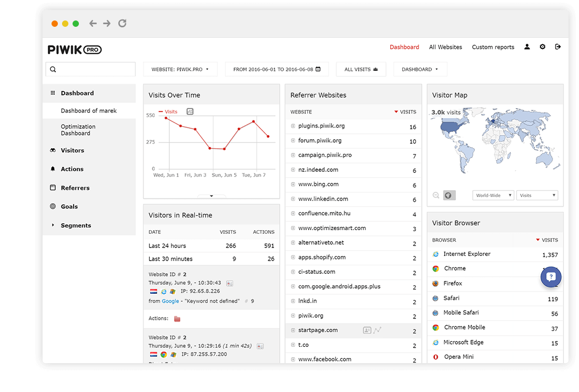Open the date range FROM 2016-06-01 selector
Image resolution: width=579 pixels, height=392 pixels.
coord(277,69)
